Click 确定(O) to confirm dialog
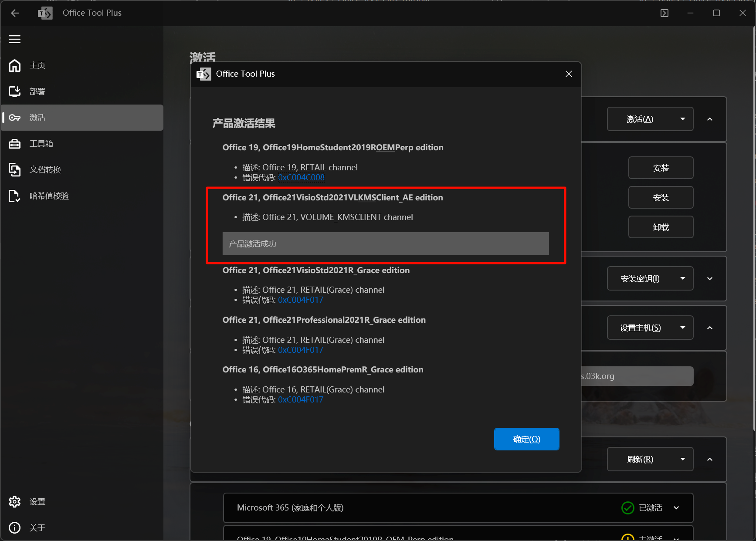This screenshot has width=756, height=541. (x=526, y=439)
